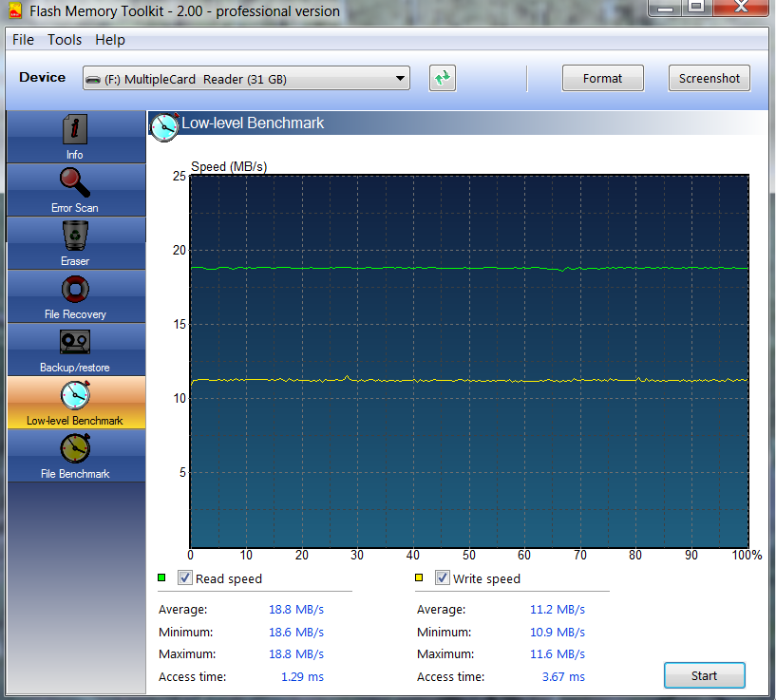The height and width of the screenshot is (700, 776).
Task: Click the Screenshot button
Action: [x=709, y=79]
